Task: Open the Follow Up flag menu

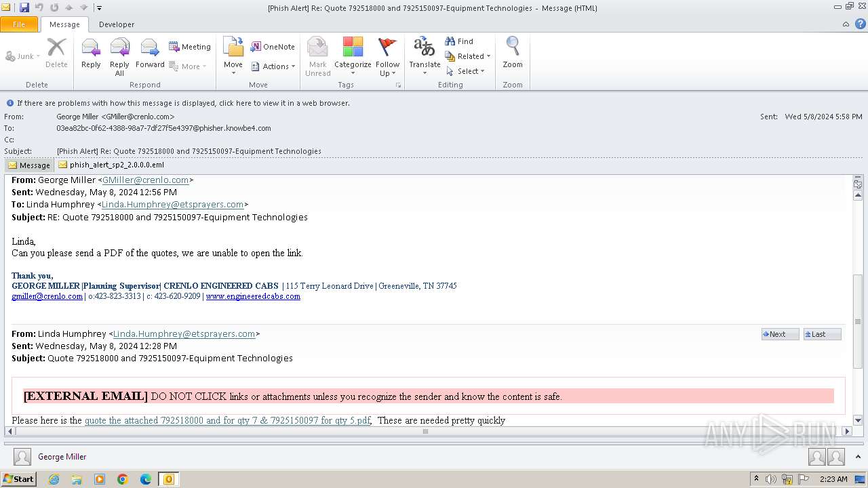Action: (387, 56)
